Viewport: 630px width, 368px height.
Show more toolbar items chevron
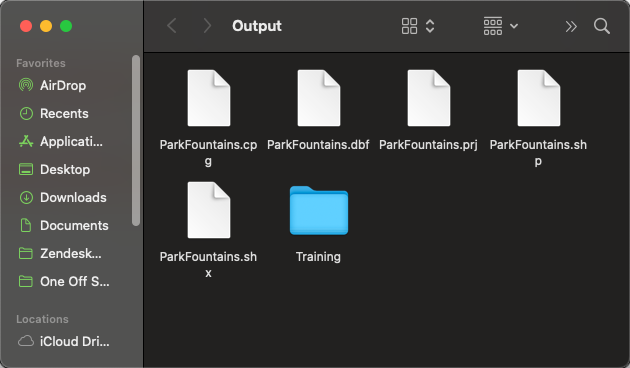[571, 27]
